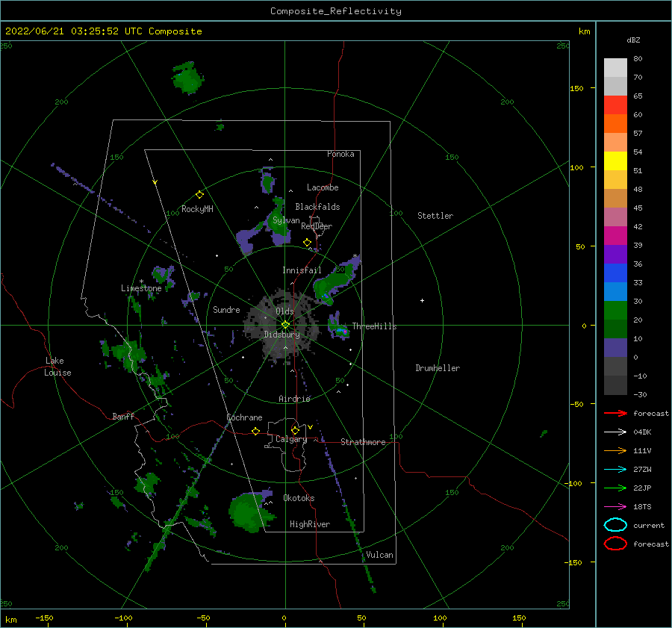Click the white plus marker west of Drumheller
Viewport: 672px width, 628px height.
422,300
